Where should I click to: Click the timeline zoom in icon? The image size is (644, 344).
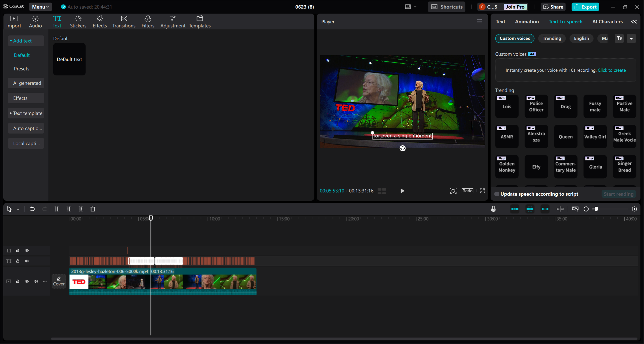(634, 209)
